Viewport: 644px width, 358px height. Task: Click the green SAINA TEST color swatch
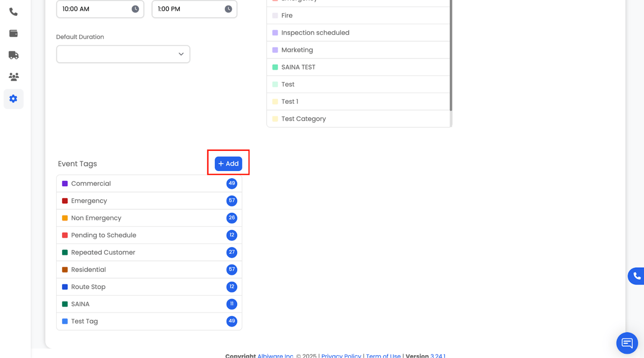275,67
